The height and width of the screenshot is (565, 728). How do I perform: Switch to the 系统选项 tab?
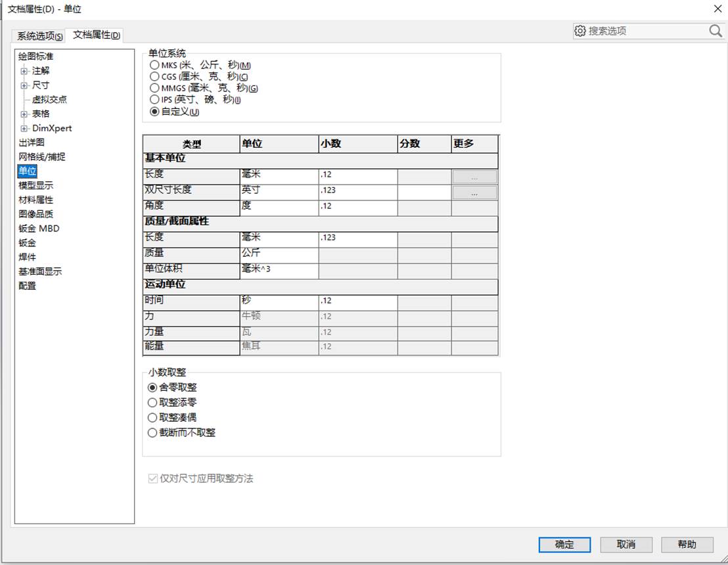point(39,35)
